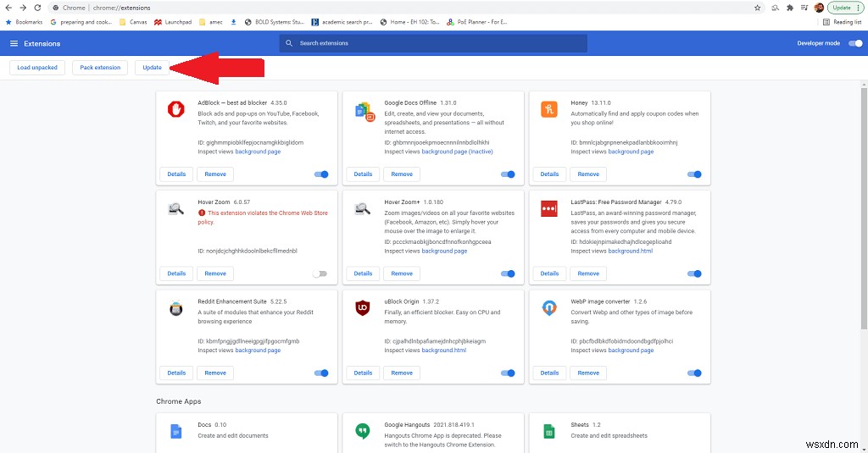The height and width of the screenshot is (453, 868).
Task: Open Details for WebP image converter
Action: 549,373
